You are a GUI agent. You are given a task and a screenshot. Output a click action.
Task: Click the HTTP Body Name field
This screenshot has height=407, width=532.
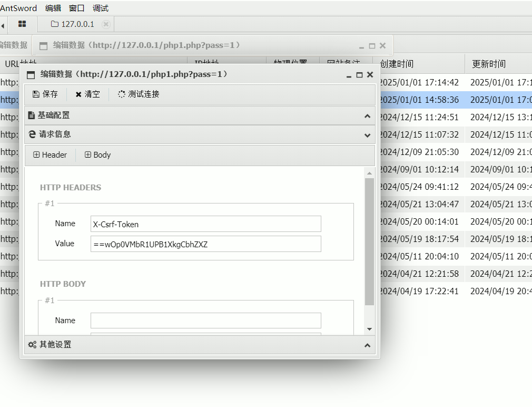(205, 321)
